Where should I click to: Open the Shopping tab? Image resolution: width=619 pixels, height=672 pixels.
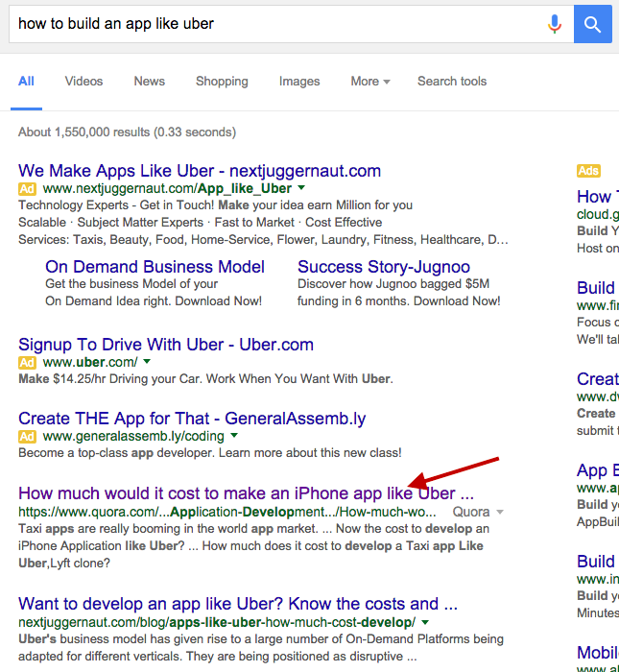pos(222,81)
